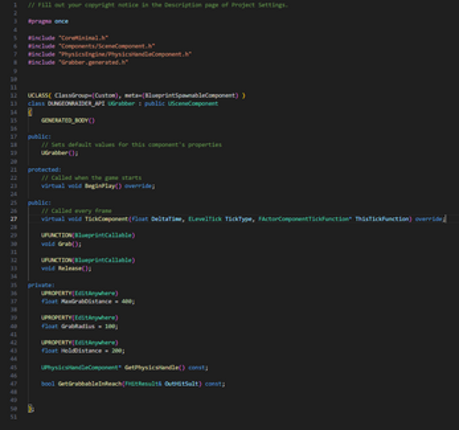Image resolution: width=459 pixels, height=430 pixels.
Task: Click the USceneComponent base class name
Action: [193, 104]
